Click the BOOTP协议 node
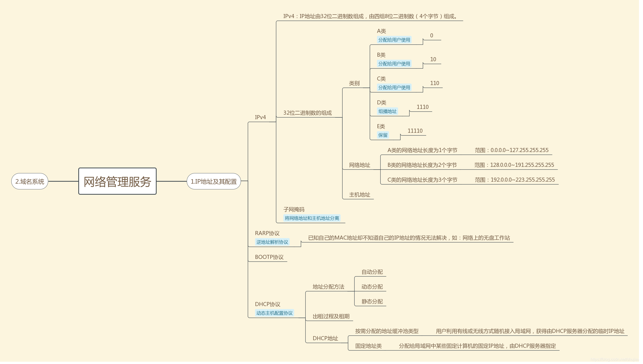 click(269, 257)
